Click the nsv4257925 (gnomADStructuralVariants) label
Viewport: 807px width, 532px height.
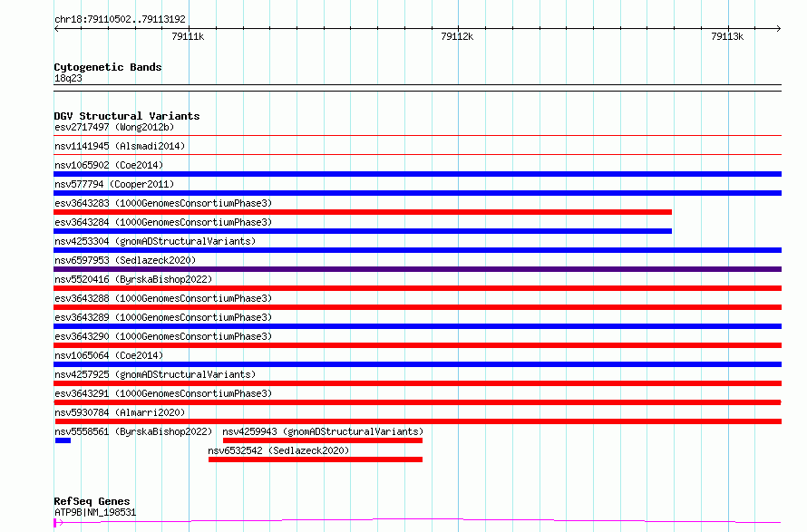tap(155, 374)
